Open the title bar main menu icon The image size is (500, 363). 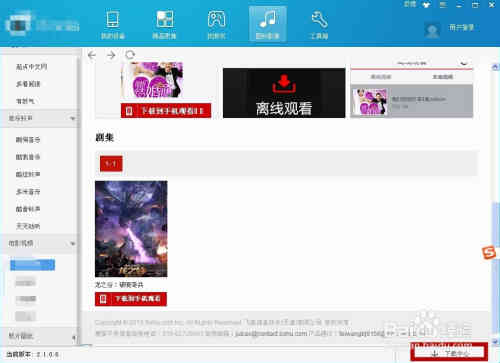pos(443,5)
